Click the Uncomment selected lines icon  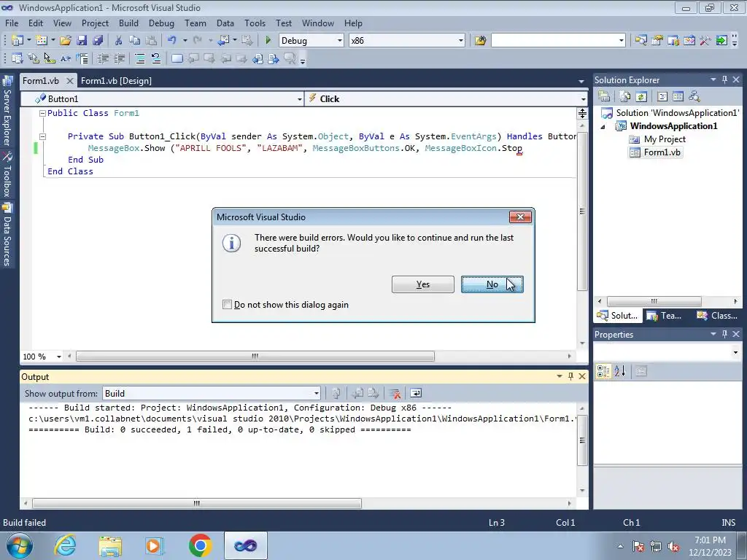(x=156, y=58)
